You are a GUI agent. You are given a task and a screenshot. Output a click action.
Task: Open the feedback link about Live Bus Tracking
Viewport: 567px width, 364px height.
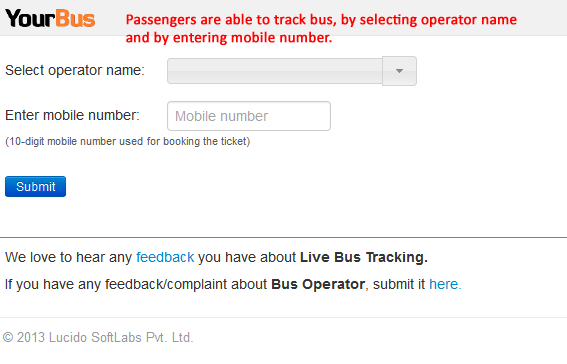(165, 257)
